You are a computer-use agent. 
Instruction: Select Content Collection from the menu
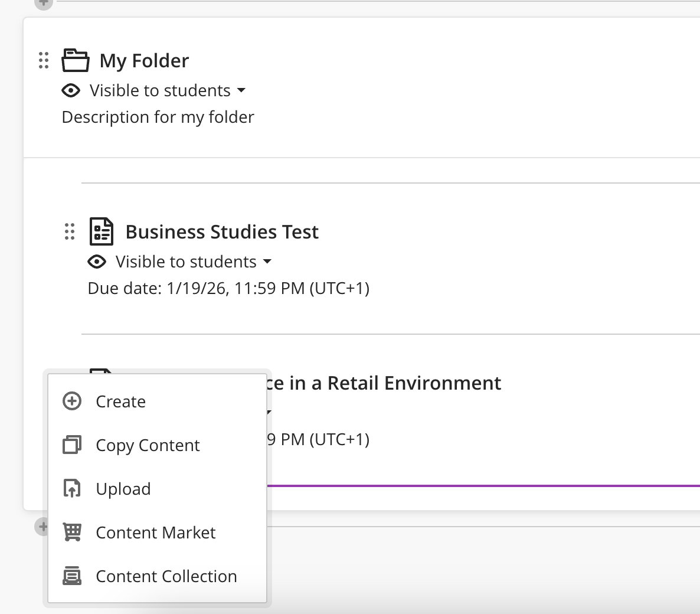click(166, 576)
